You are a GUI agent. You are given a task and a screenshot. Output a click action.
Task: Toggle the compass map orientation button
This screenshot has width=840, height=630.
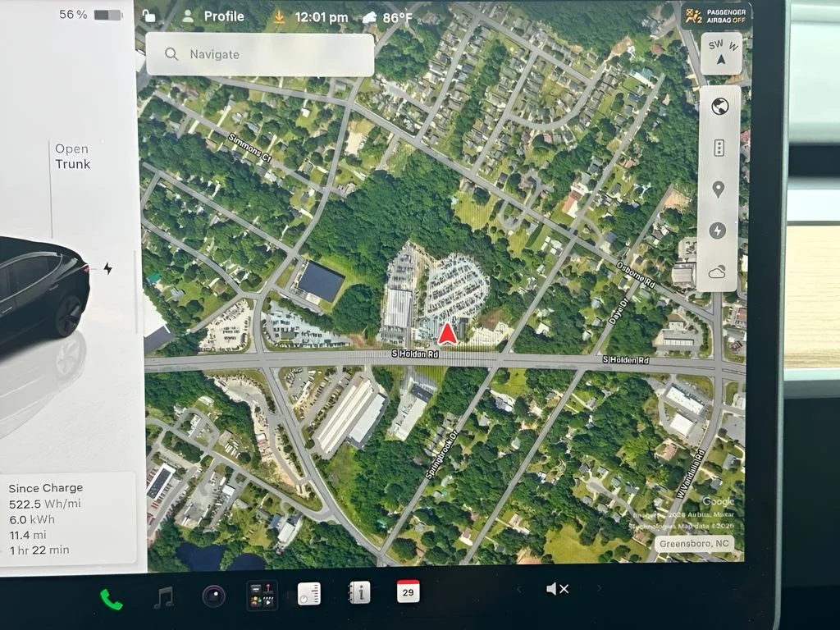(x=722, y=53)
